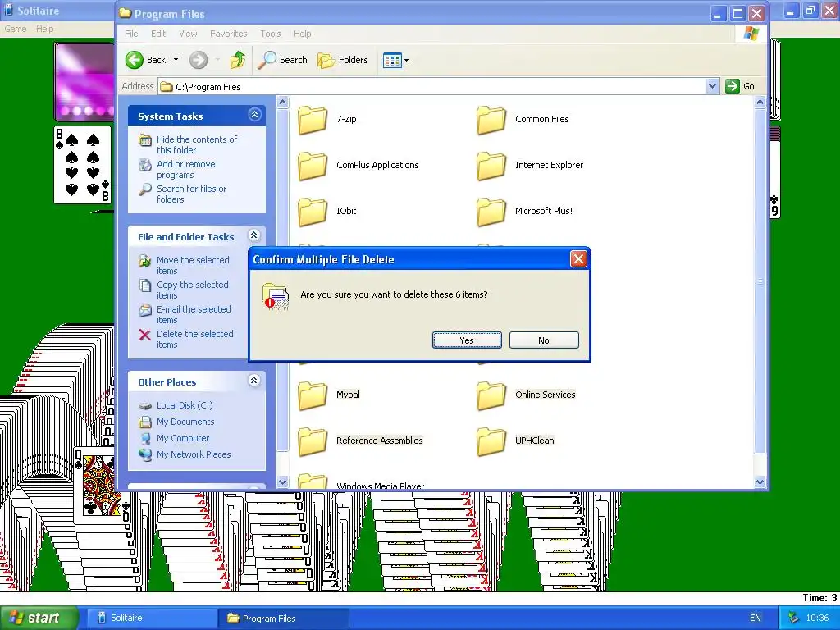Open the File menu in Program Files
The width and height of the screenshot is (840, 630).
click(x=131, y=34)
